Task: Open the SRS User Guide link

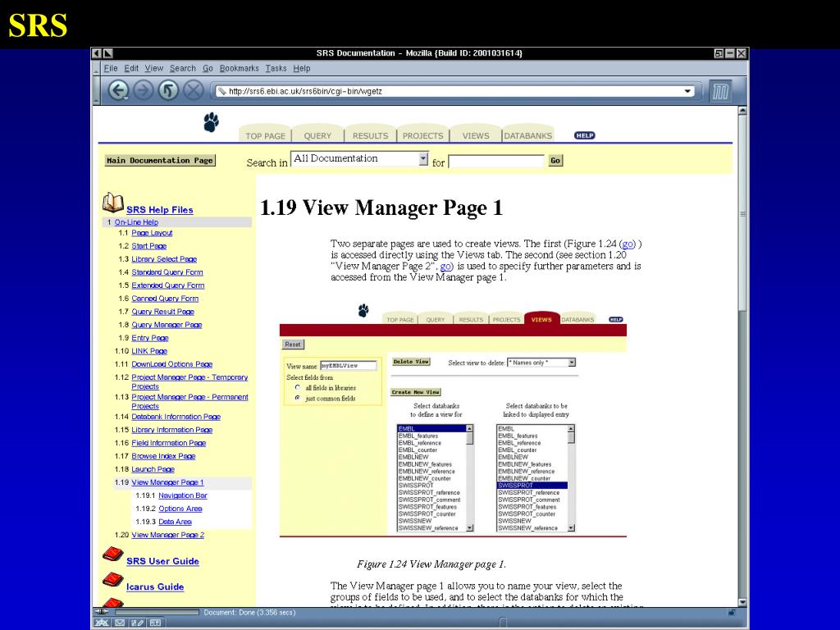Action: coord(163,561)
